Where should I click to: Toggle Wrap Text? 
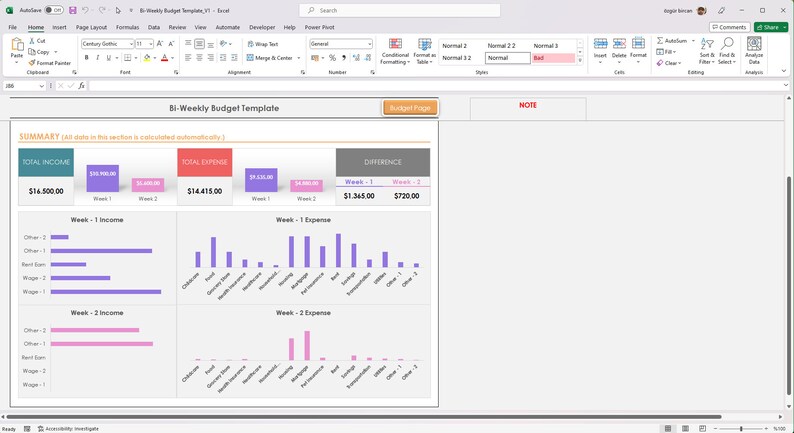coord(263,44)
